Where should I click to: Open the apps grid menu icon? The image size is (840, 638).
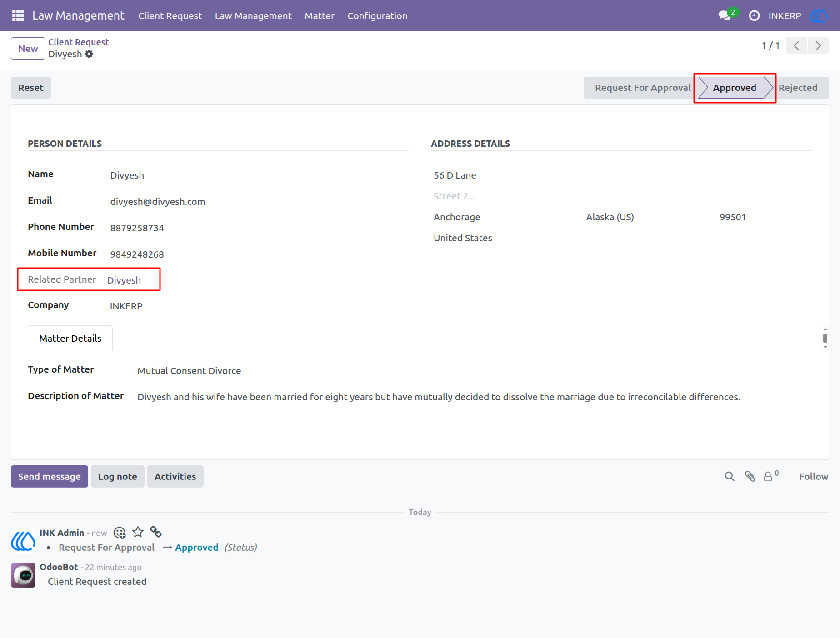pyautogui.click(x=18, y=15)
